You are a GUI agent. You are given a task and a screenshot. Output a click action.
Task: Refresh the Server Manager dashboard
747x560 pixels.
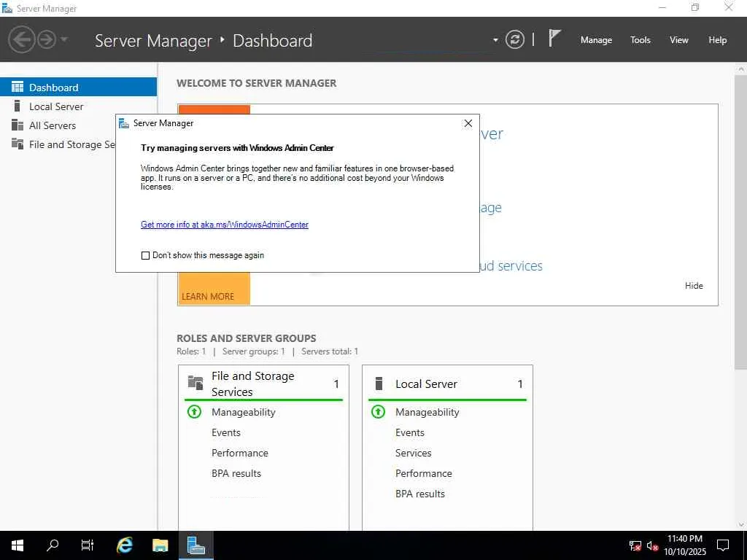(514, 39)
